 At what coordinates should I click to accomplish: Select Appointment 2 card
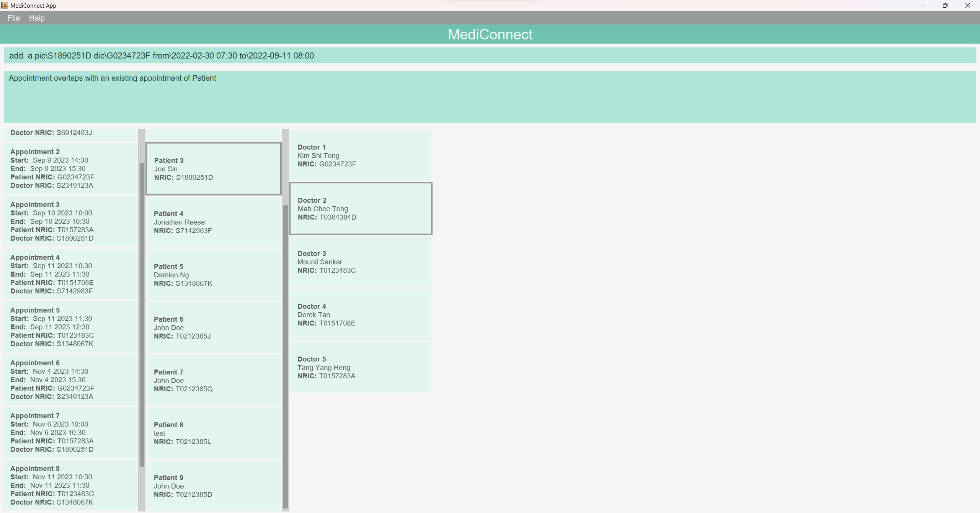click(x=70, y=168)
